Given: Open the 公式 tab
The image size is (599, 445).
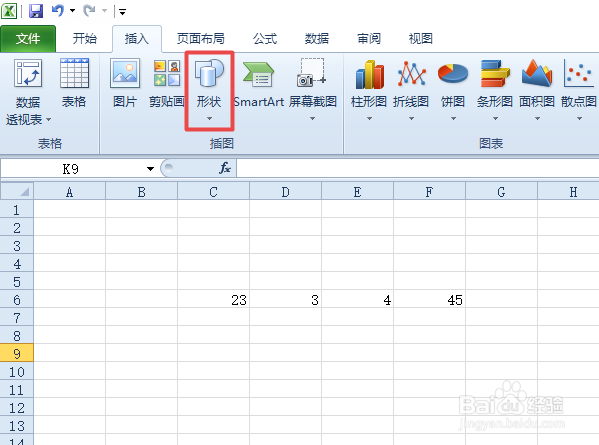Looking at the screenshot, I should coord(265,39).
